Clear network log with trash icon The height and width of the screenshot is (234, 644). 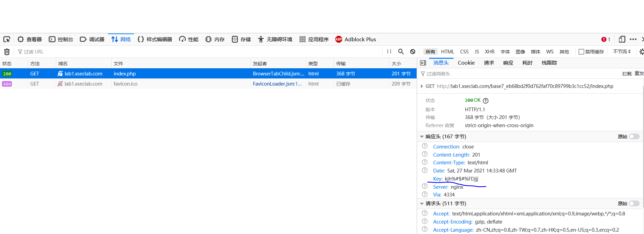(x=7, y=52)
